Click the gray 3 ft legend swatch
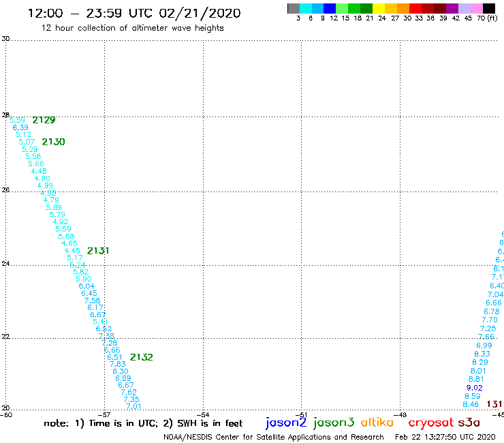The image size is (504, 443). pyautogui.click(x=294, y=8)
